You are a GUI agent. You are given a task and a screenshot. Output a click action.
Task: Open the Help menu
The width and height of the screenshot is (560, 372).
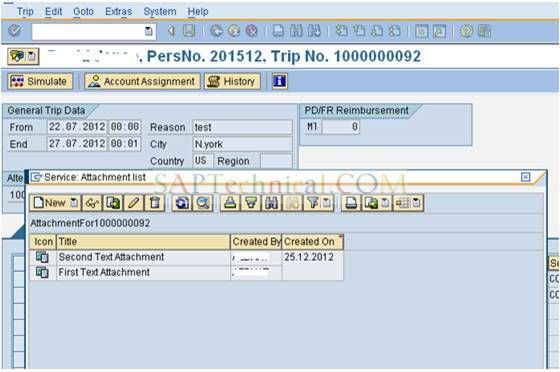coord(198,11)
